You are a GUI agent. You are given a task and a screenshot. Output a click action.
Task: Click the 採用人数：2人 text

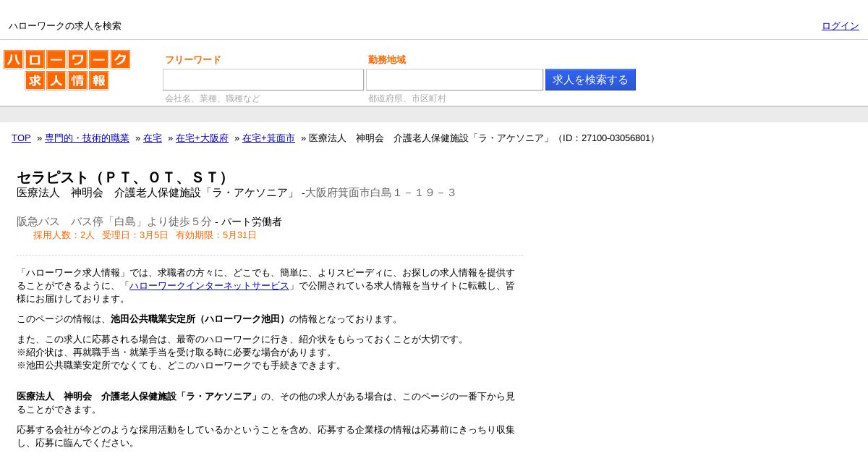coord(64,235)
